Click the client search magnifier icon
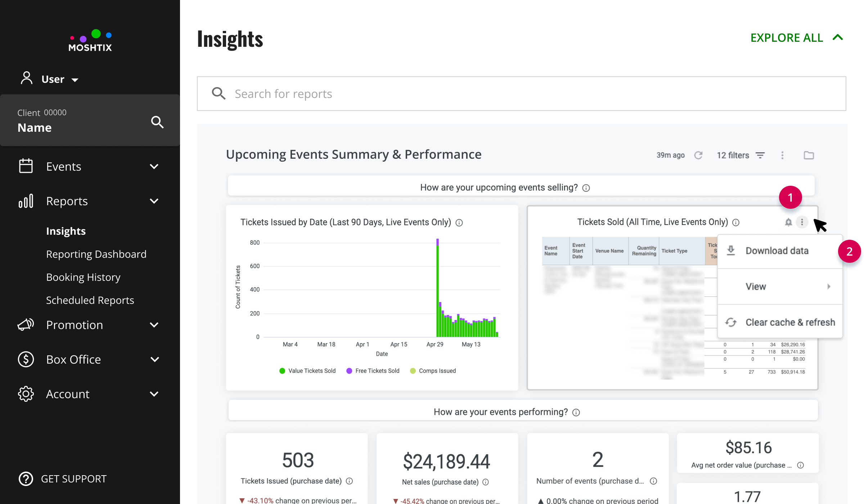The image size is (864, 504). click(157, 122)
